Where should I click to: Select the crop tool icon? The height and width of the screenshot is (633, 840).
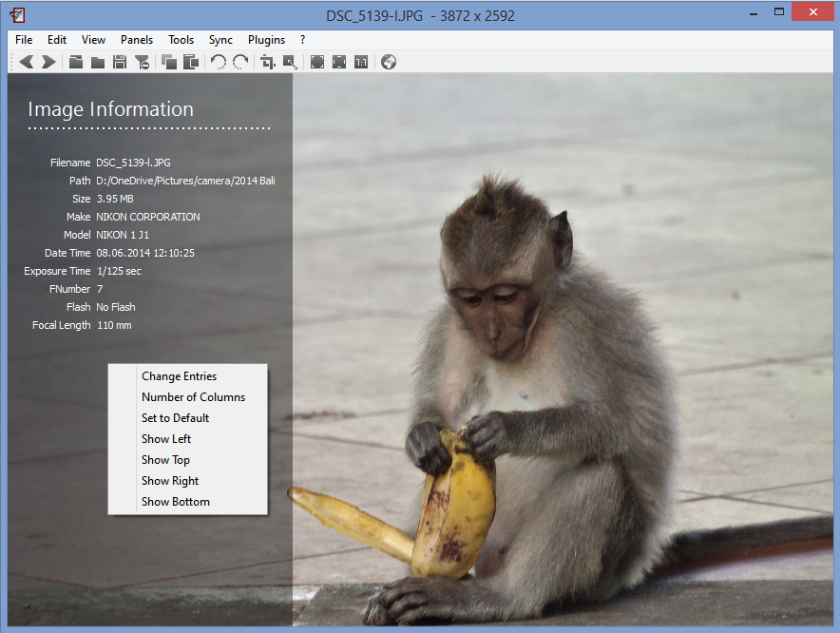pyautogui.click(x=268, y=62)
